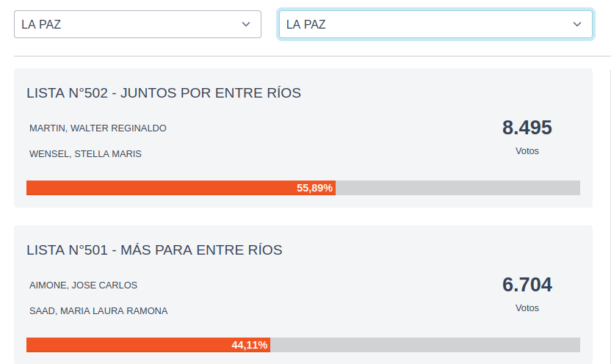Click the 6.704 vote count

pyautogui.click(x=527, y=285)
